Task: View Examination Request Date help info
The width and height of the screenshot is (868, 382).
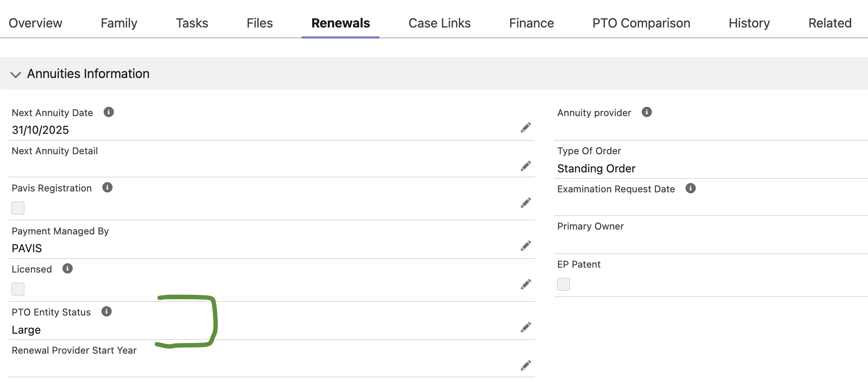Action: (690, 188)
